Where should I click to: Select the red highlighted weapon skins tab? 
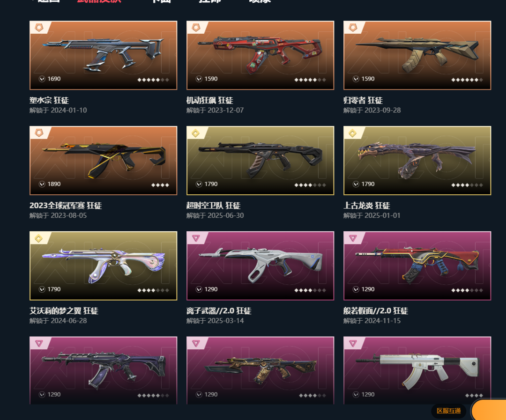point(99,1)
